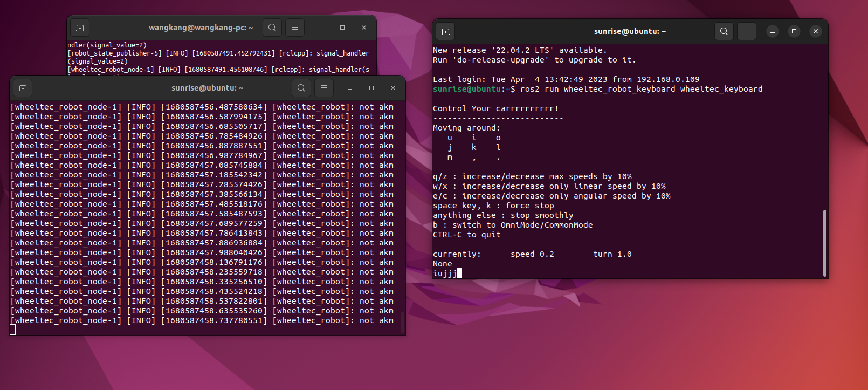Click search icon in left sunrise@ubuntu terminal
This screenshot has height=390, width=868.
[301, 88]
